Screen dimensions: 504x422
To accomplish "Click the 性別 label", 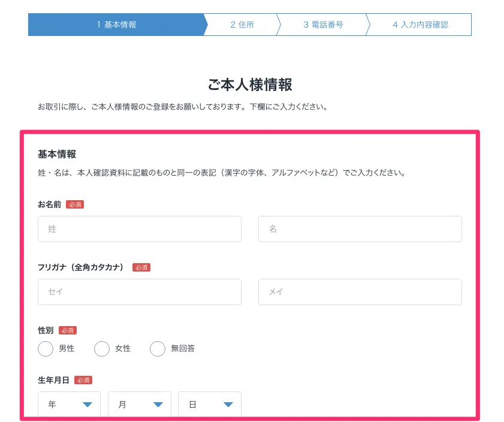I will 46,330.
